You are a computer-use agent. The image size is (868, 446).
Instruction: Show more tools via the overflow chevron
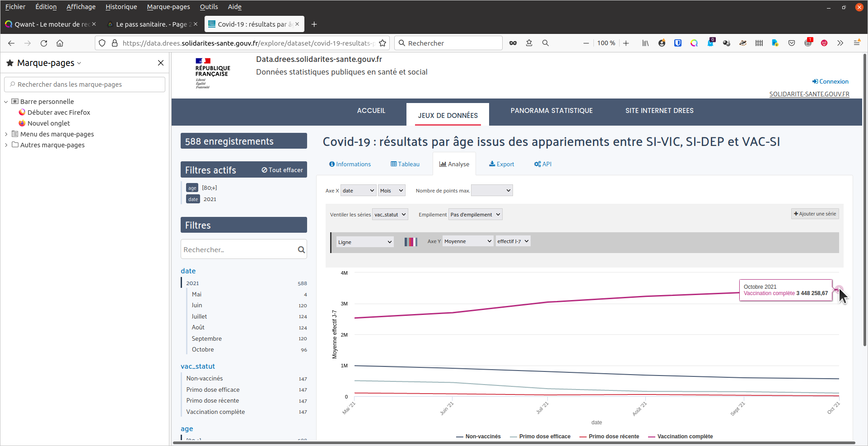tap(840, 43)
